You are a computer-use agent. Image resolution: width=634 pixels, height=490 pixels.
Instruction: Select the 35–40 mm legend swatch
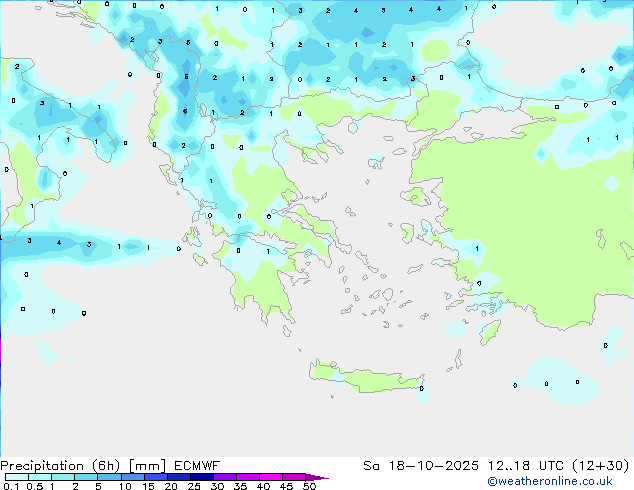pos(247,477)
